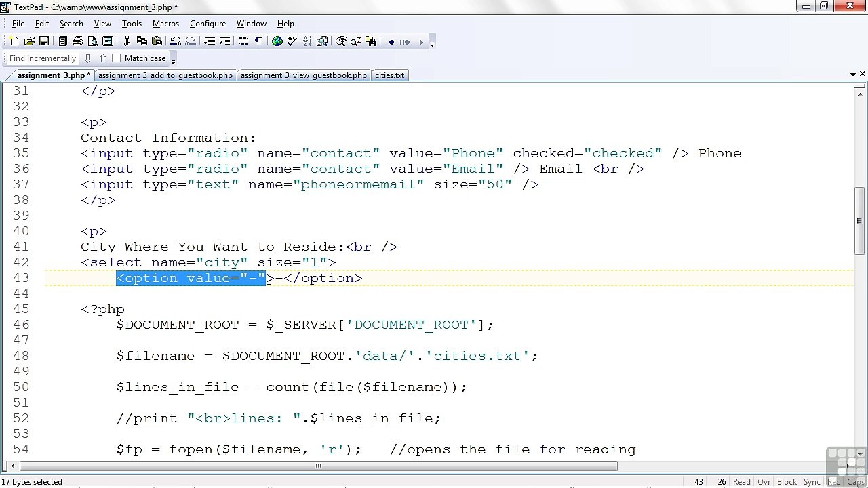The image size is (868, 488).
Task: Open the Help menu
Action: 285,24
